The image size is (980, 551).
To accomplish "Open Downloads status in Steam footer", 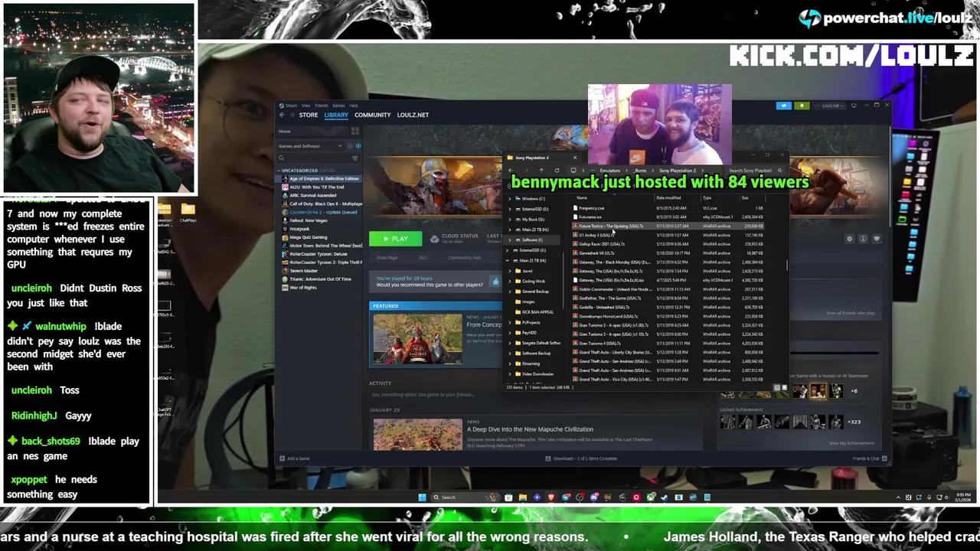I will (582, 458).
